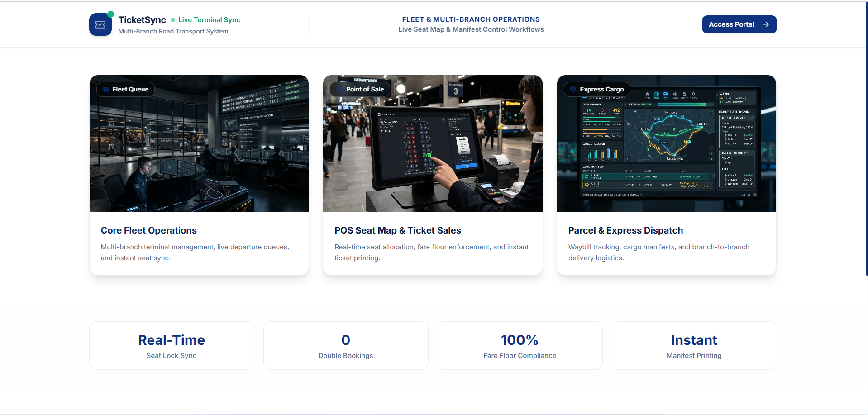Click the TicketSync ticket logo icon
Screen dimensions: 868x415
tap(100, 24)
